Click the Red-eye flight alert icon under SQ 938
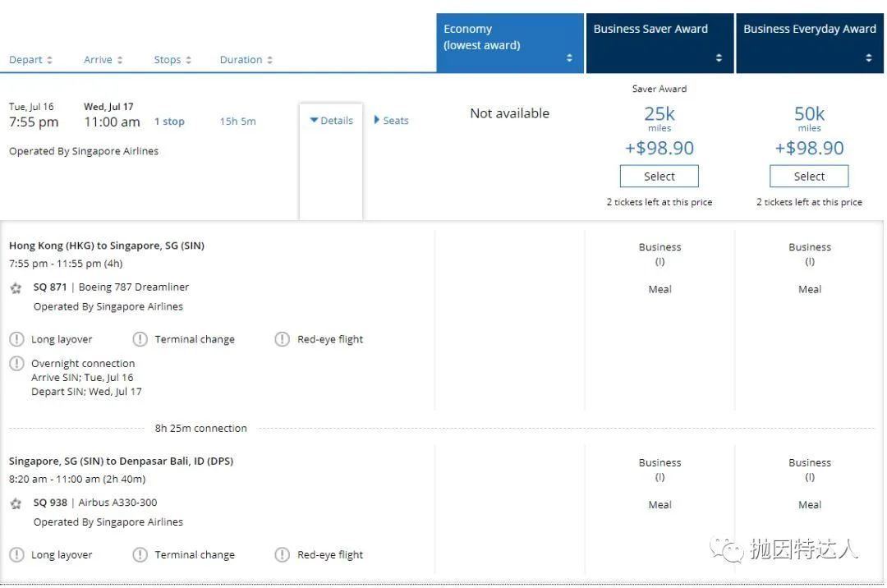This screenshot has height=588, width=887. (282, 554)
